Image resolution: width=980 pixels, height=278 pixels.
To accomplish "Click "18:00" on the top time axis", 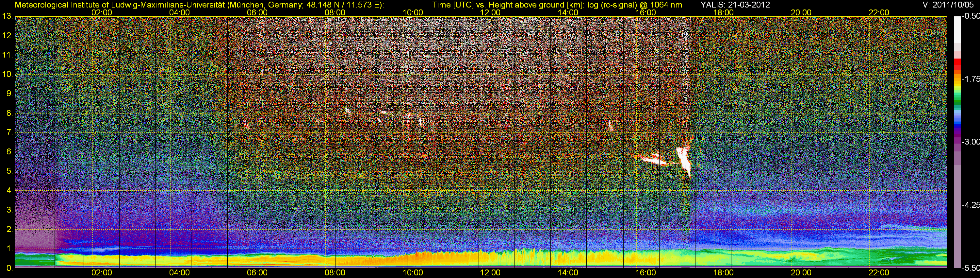I will tap(723, 12).
